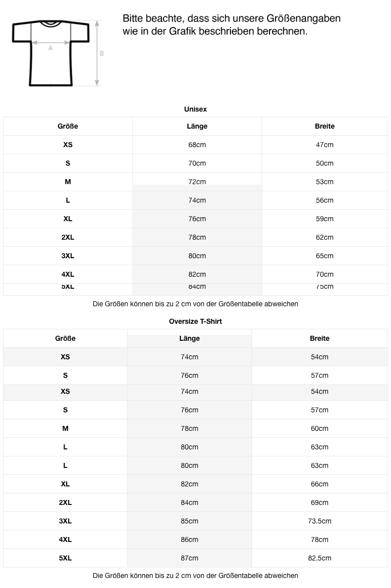Select the Unisex XS size row
Viewport: 391px width, 588px height.
point(195,145)
